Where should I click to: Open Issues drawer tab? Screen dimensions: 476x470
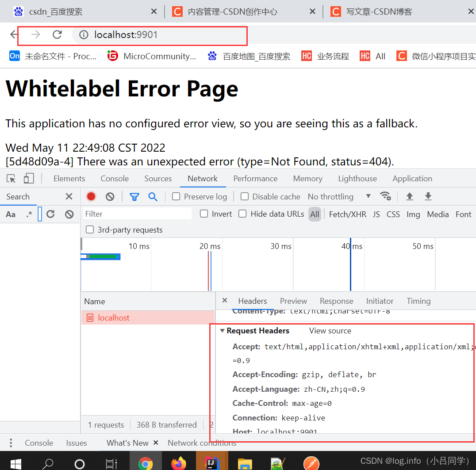(77, 443)
